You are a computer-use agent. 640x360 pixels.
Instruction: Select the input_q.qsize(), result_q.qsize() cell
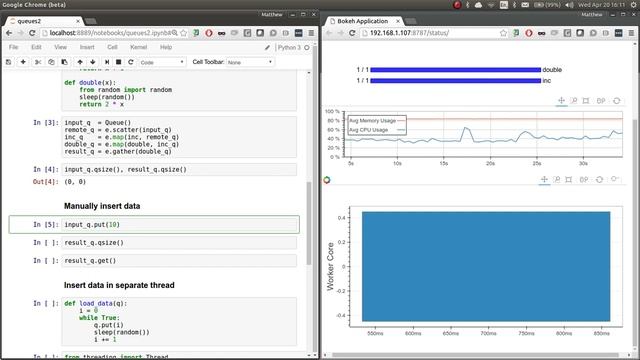179,169
